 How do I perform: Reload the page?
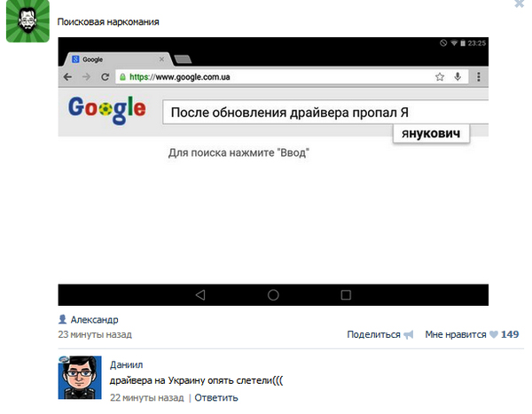click(106, 77)
